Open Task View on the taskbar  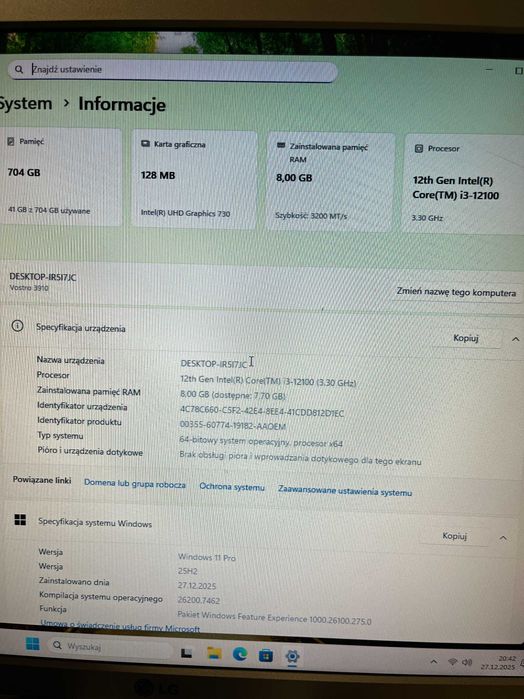[186, 654]
